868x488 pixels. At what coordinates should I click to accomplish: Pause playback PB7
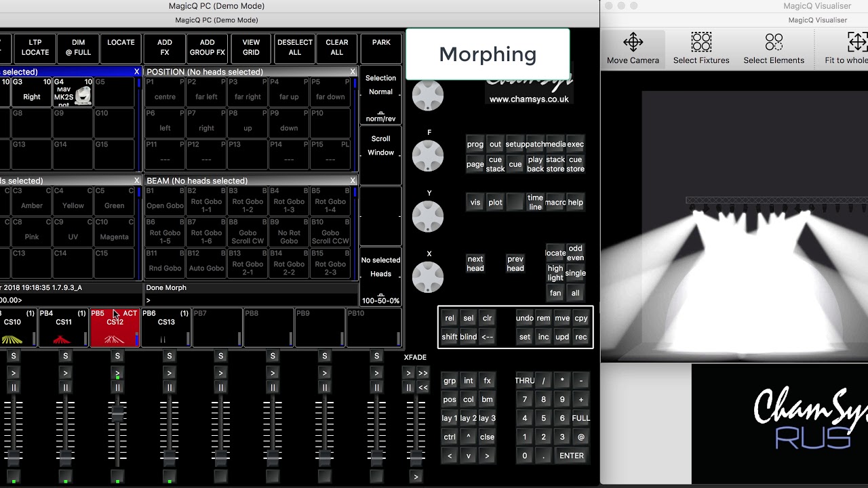[x=221, y=388]
